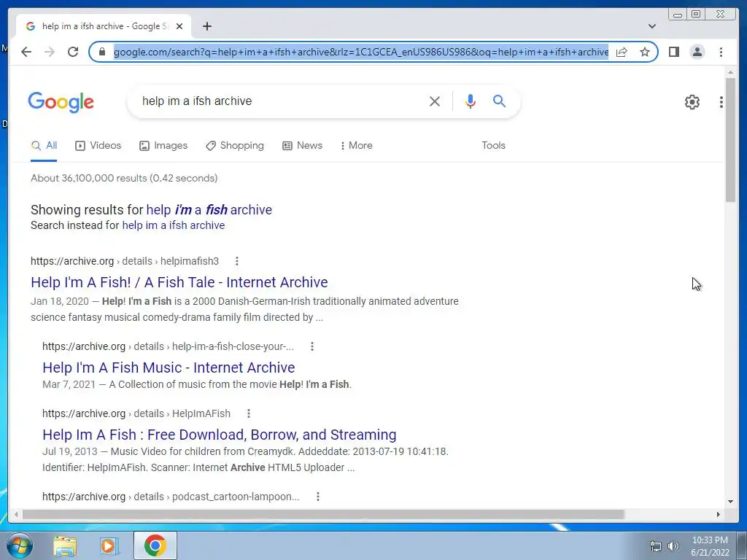Open options for help-im-a-fish-close-your result
This screenshot has height=560, width=747.
tap(312, 346)
